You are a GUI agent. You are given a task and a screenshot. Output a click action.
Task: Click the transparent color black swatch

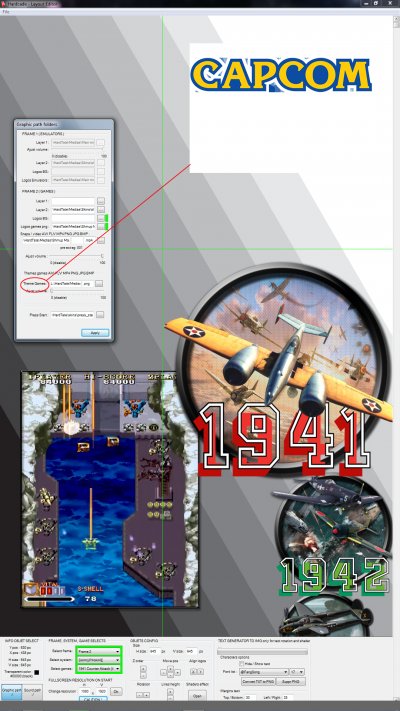tap(36, 672)
